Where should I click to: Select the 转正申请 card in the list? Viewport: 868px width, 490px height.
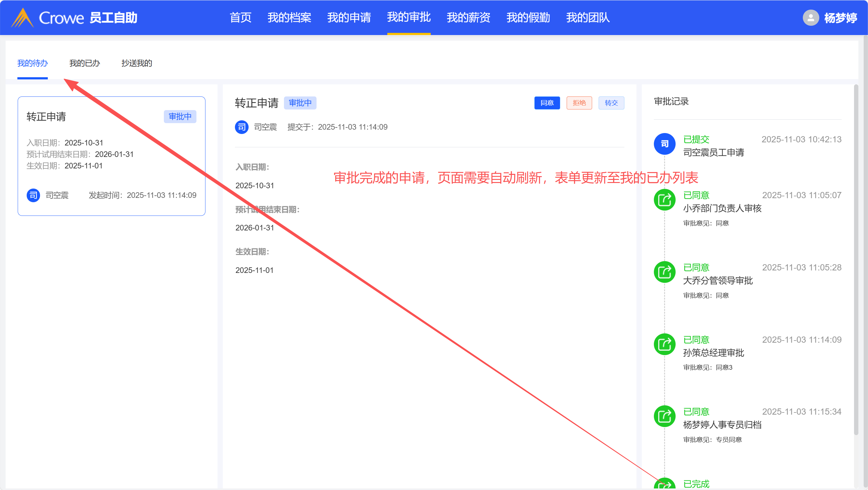point(111,156)
